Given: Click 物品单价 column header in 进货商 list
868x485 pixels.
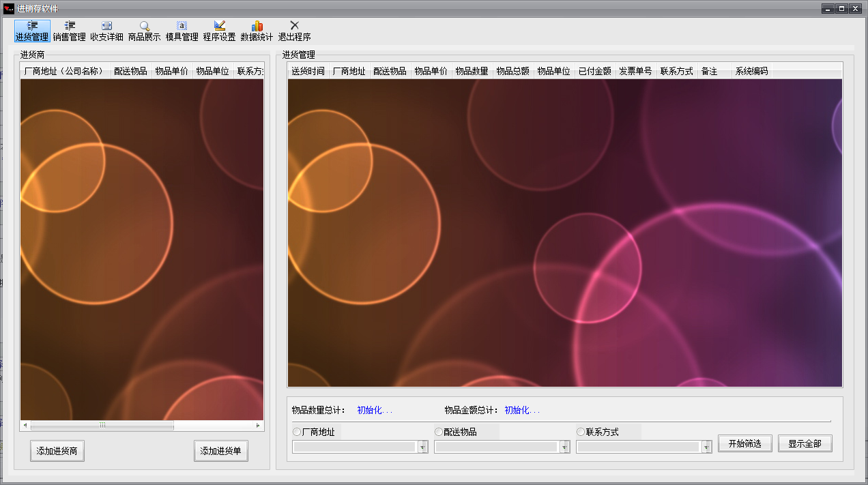Looking at the screenshot, I should pos(172,71).
